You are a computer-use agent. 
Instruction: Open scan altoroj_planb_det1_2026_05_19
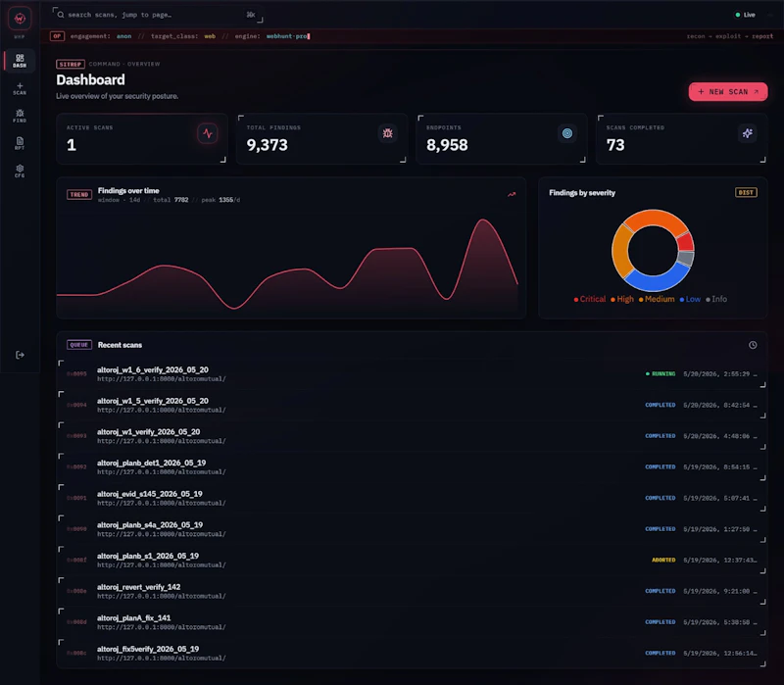coord(412,467)
